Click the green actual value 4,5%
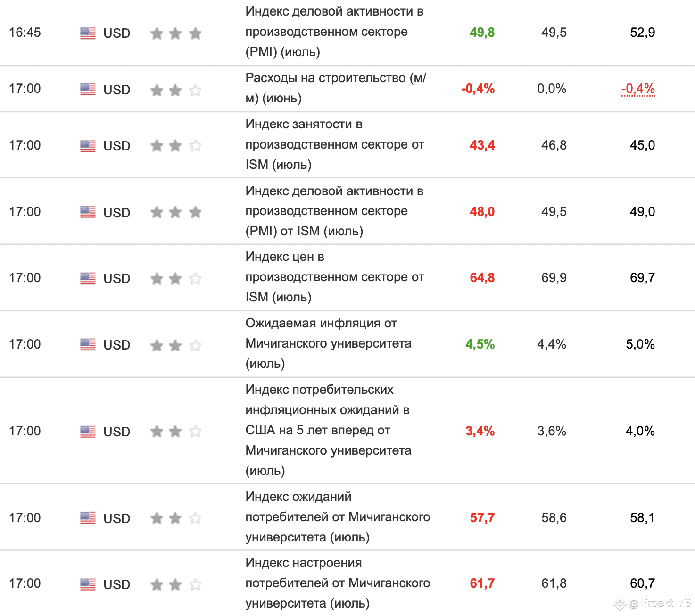This screenshot has height=616, width=695. pyautogui.click(x=480, y=344)
